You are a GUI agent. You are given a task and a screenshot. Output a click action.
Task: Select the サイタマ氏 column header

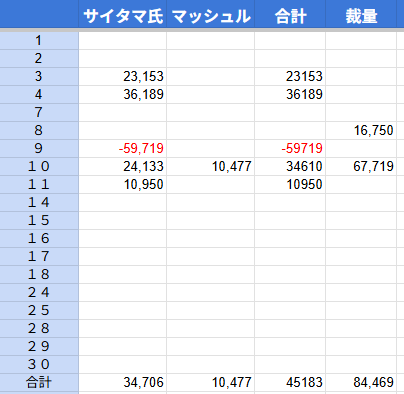point(123,14)
